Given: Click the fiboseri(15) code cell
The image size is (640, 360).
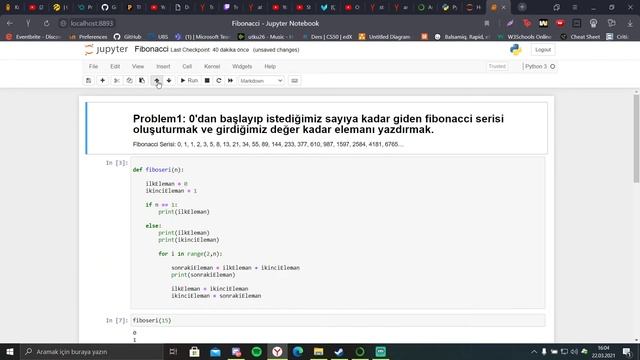Looking at the screenshot, I should click(338, 320).
